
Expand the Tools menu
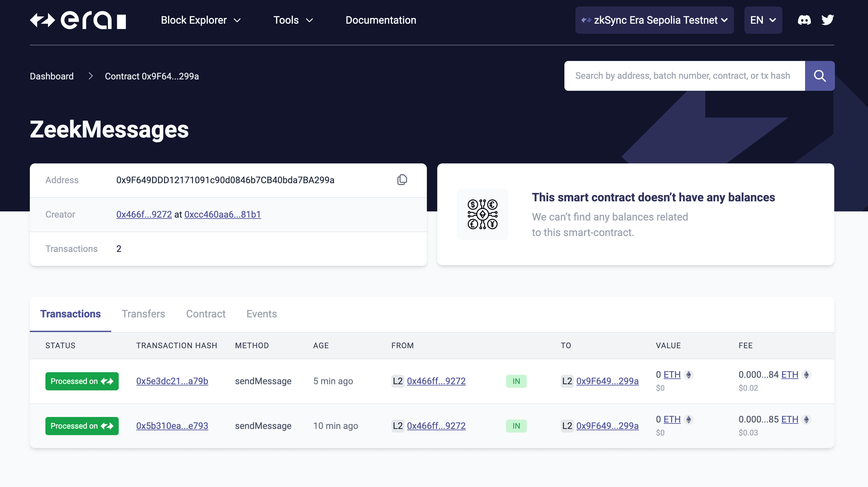pos(293,20)
